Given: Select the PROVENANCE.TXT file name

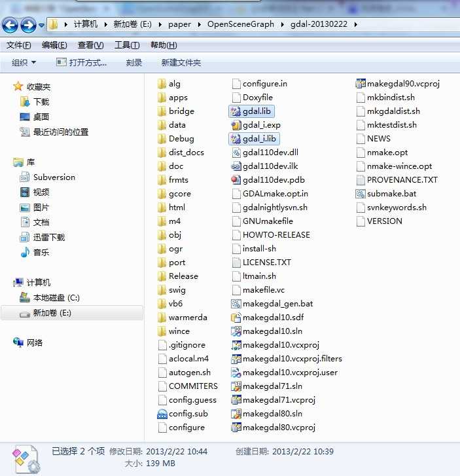Looking at the screenshot, I should point(402,180).
